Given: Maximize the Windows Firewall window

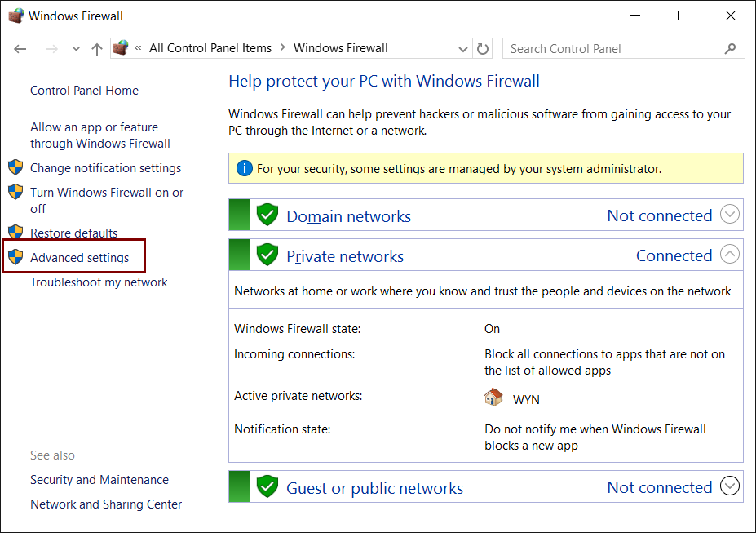Looking at the screenshot, I should point(683,16).
